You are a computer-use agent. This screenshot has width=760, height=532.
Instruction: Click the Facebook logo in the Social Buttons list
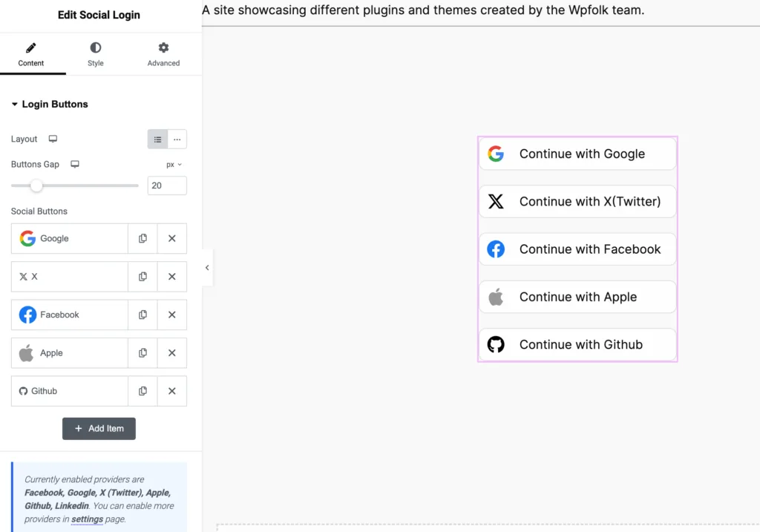(27, 315)
